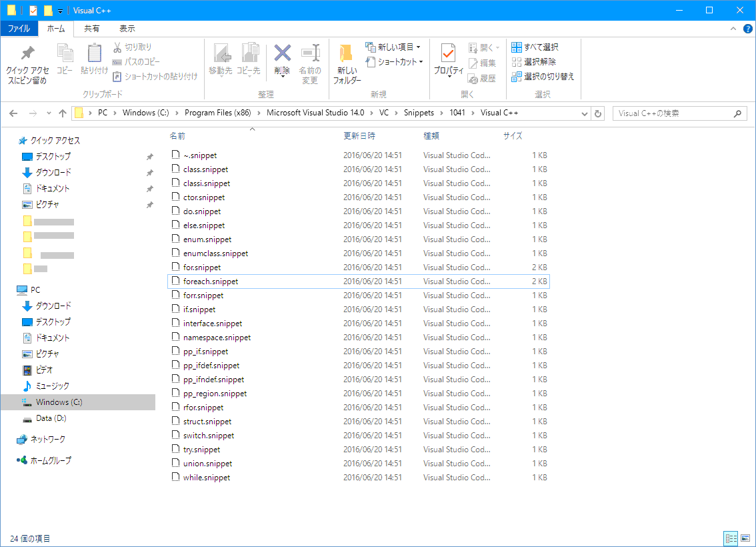Click Snippets in the address path
756x547 pixels.
pos(419,113)
